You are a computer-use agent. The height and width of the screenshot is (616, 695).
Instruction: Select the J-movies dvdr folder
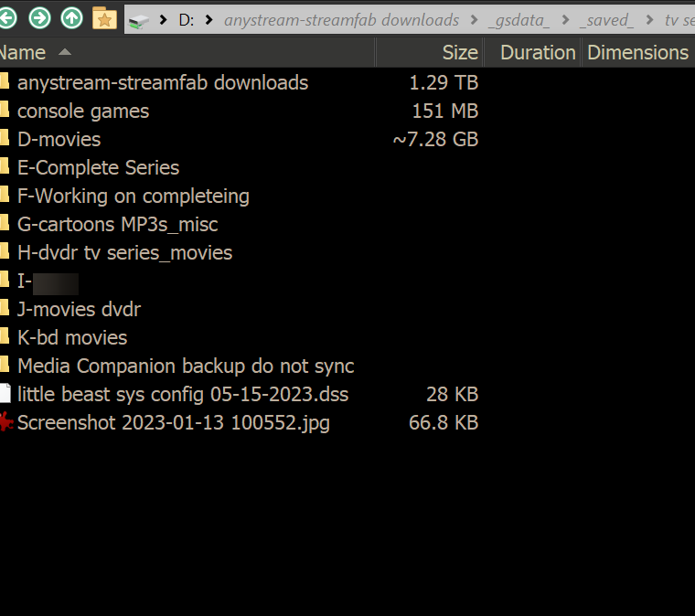click(79, 310)
